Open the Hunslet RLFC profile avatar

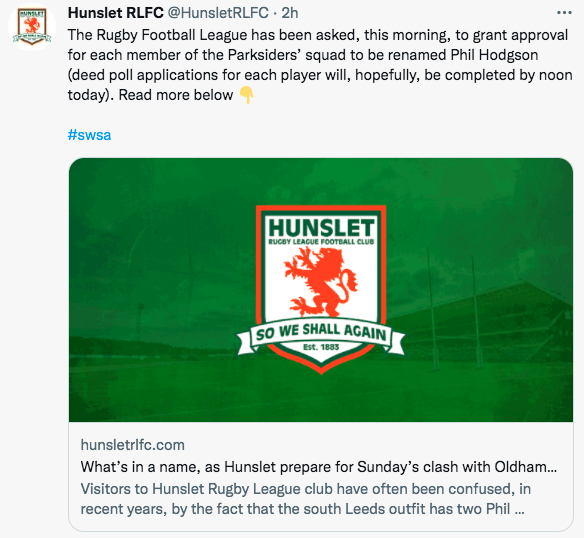tap(32, 26)
